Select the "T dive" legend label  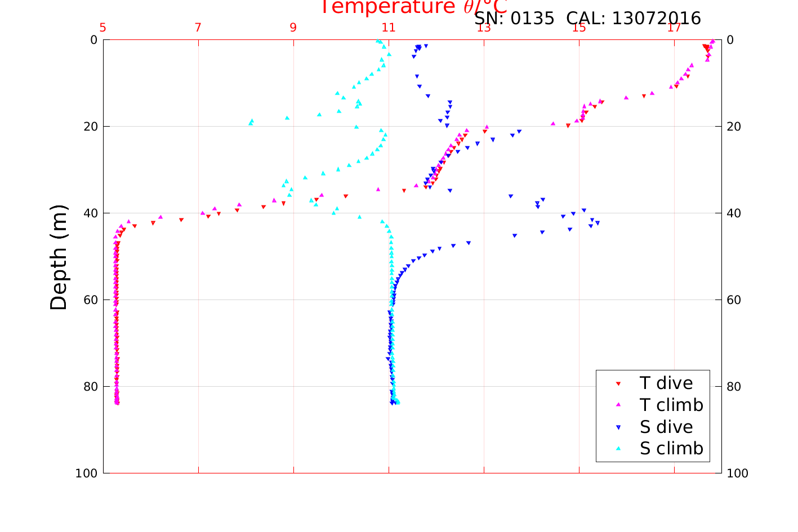666,383
